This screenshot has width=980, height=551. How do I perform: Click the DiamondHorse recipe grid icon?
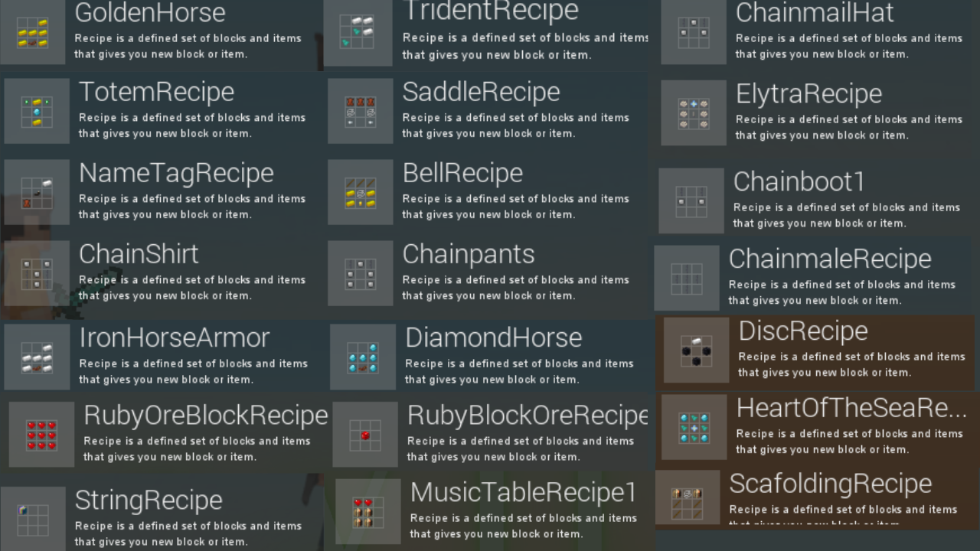(x=363, y=357)
